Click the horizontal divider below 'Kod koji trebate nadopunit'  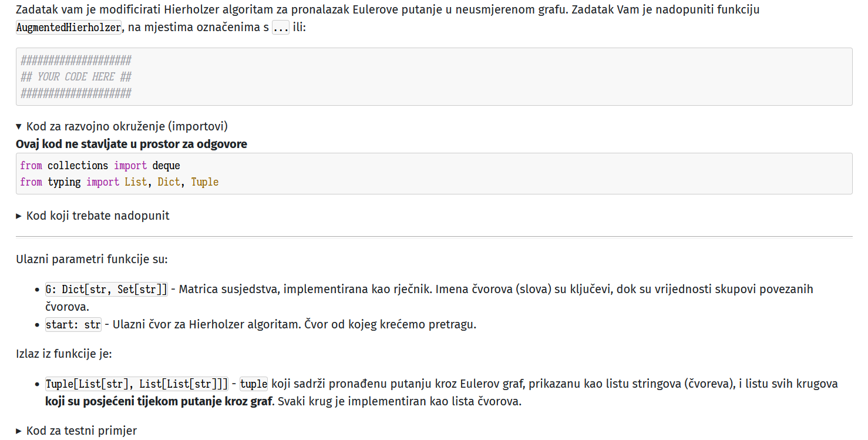tap(434, 237)
